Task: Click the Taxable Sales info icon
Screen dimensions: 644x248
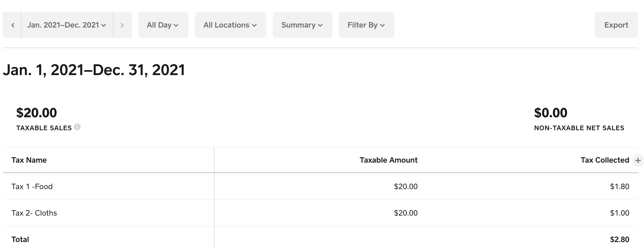Action: tap(77, 127)
